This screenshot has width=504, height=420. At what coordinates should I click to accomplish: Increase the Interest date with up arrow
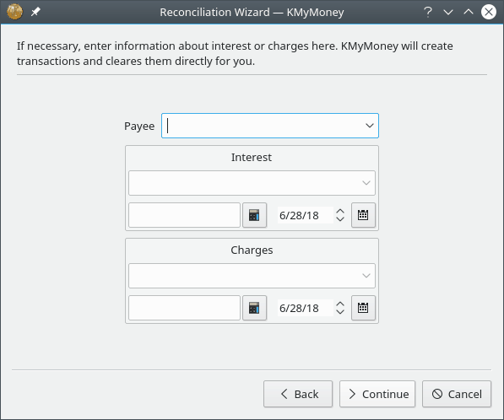point(340,212)
